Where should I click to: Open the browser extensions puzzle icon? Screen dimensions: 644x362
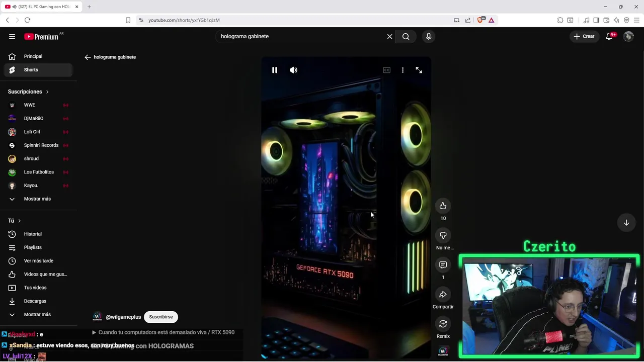[x=560, y=20]
